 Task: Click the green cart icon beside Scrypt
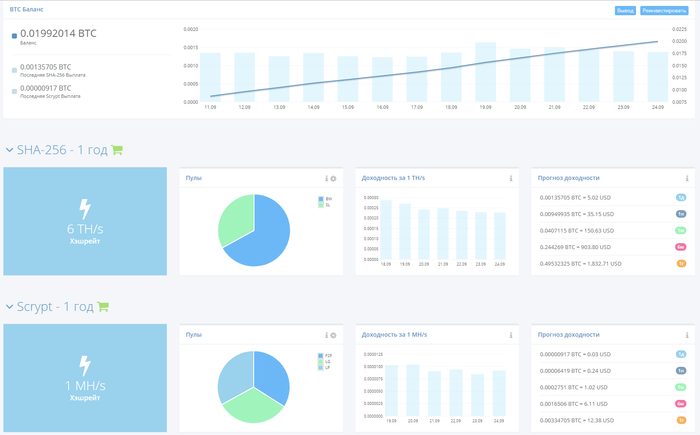103,307
